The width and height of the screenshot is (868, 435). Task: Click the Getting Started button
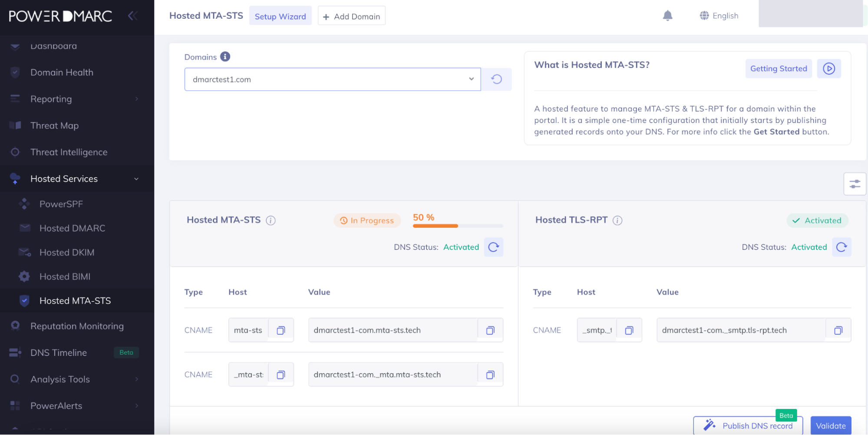779,69
